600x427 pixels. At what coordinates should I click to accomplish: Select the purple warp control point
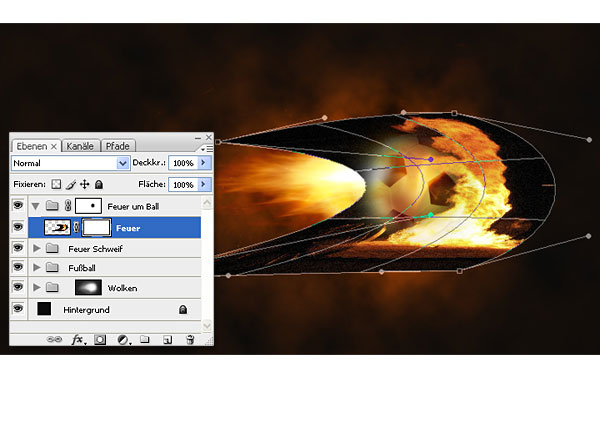[x=430, y=159]
